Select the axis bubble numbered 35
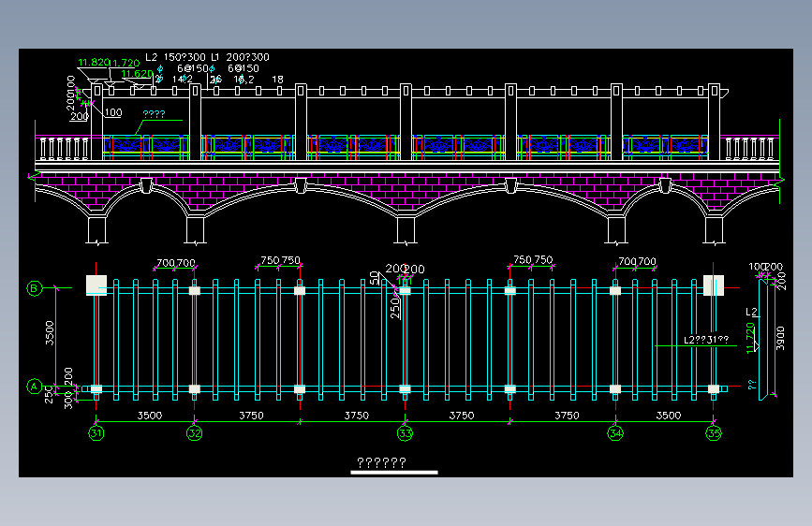This screenshot has height=526, width=812. [x=714, y=432]
